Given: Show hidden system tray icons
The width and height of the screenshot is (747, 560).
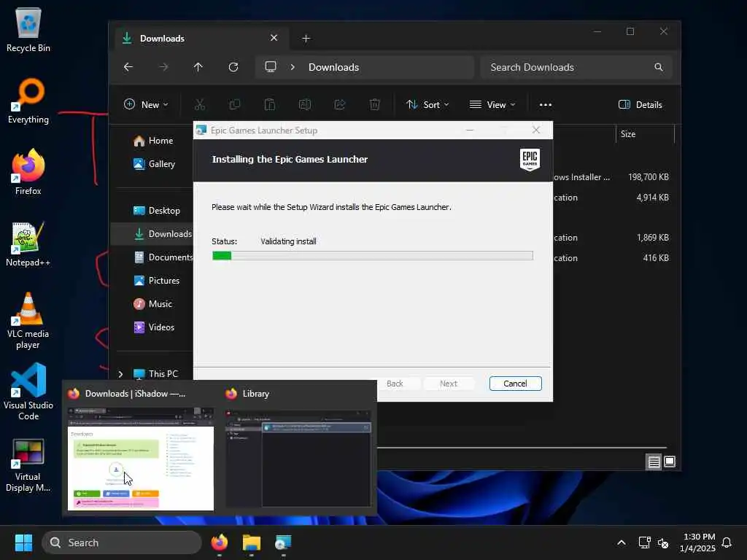Looking at the screenshot, I should 622,542.
